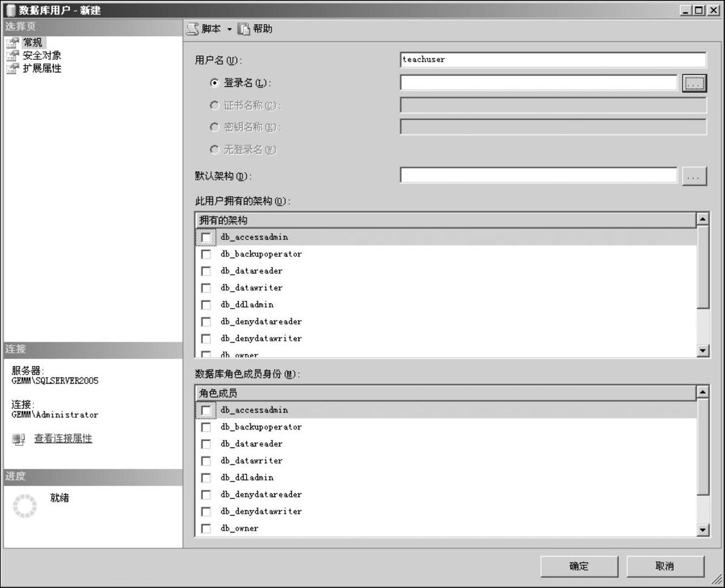Check db_datawriter in role members list
The height and width of the screenshot is (588, 725).
(206, 461)
